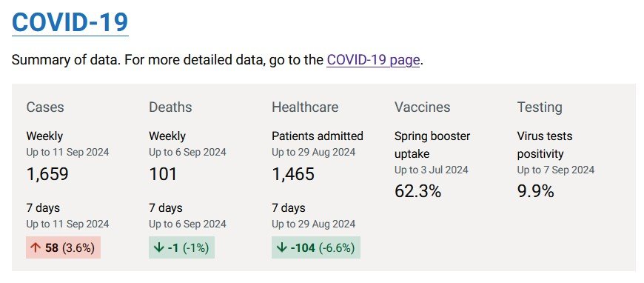Click the red cases change badge 58 (3.6%)
This screenshot has width=644, height=283.
pos(63,247)
